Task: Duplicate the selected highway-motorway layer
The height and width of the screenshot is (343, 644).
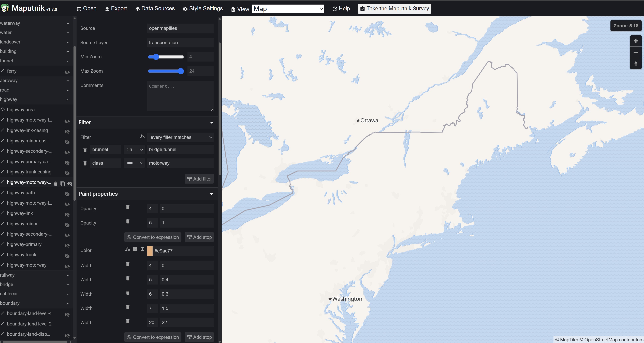Action: coord(63,184)
